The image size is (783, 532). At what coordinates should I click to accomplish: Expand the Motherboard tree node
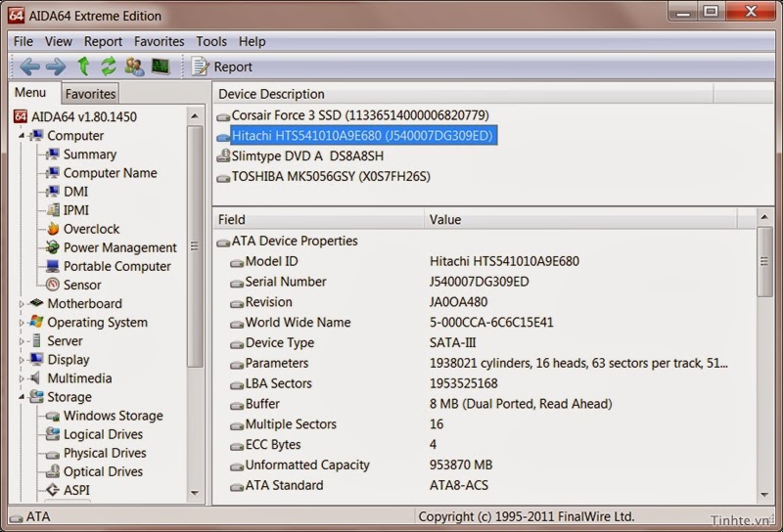pyautogui.click(x=22, y=304)
